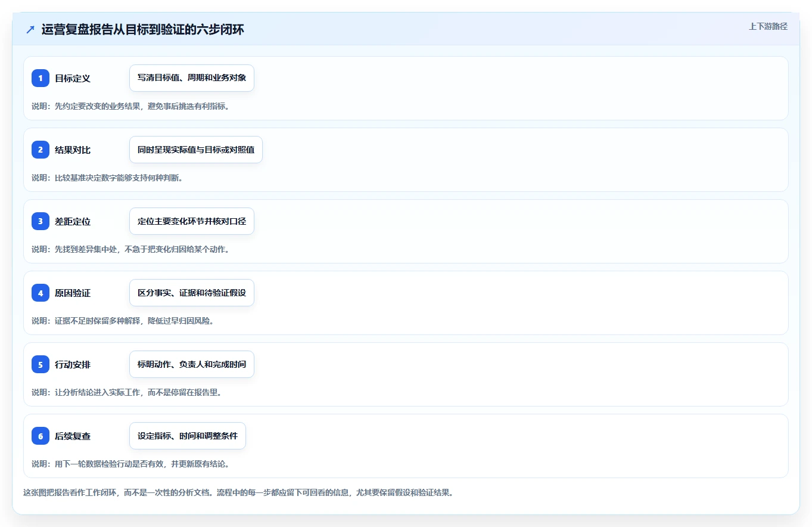Click the 标明动作、负责人和完成时间 chip

coord(192,364)
